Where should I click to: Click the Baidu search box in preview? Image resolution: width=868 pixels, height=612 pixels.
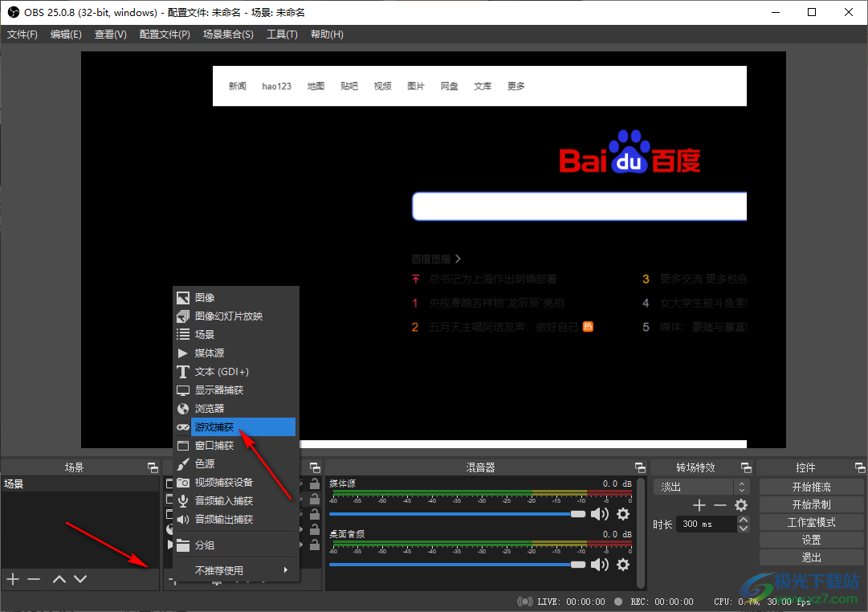[x=579, y=206]
